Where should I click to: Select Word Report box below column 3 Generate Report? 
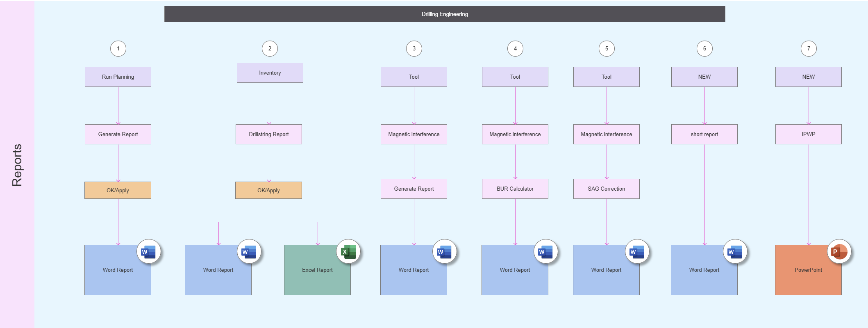click(x=414, y=270)
